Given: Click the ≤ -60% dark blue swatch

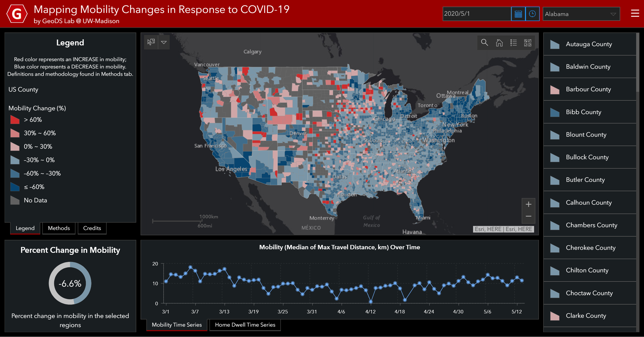Looking at the screenshot, I should [x=15, y=187].
